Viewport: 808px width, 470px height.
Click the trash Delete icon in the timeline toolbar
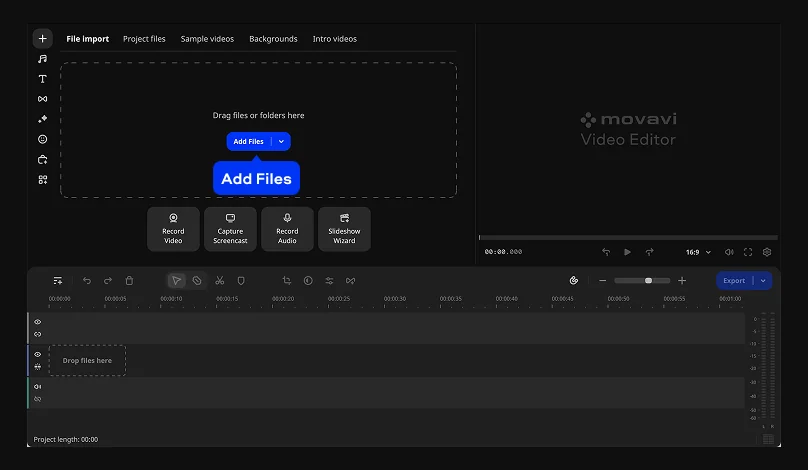129,281
